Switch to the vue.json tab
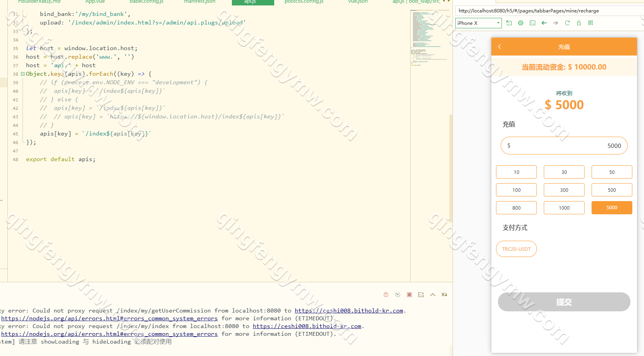This screenshot has height=356, width=644. pyautogui.click(x=358, y=2)
